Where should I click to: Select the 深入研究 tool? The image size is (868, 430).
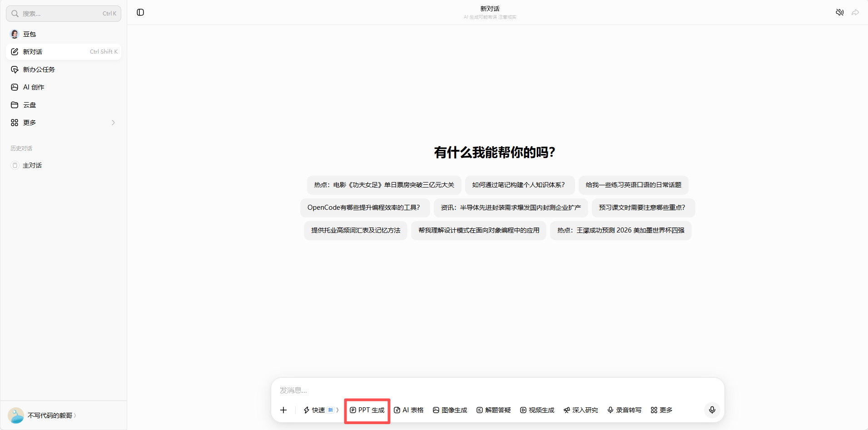[581, 410]
